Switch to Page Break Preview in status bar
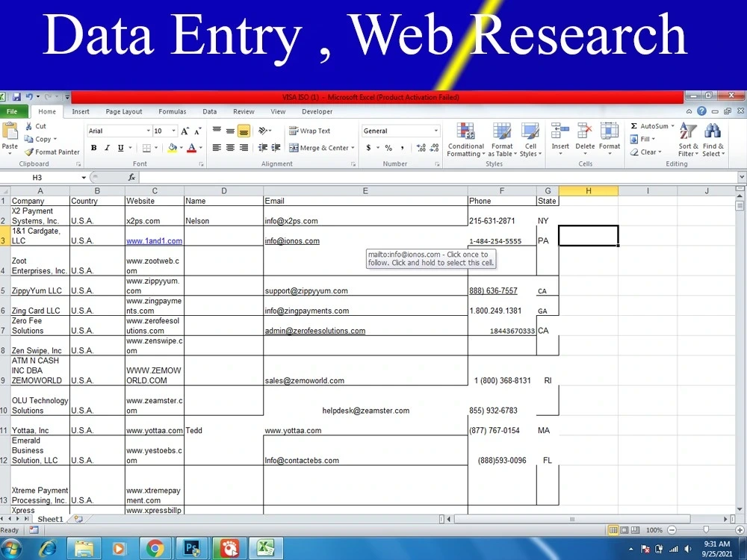This screenshot has height=560, width=747. pyautogui.click(x=636, y=530)
